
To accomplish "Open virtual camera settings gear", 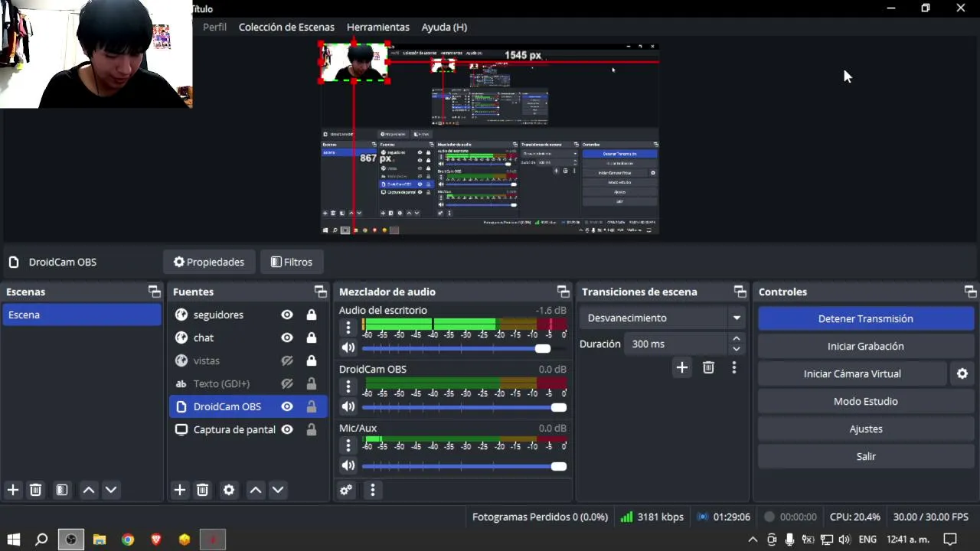I will point(962,373).
